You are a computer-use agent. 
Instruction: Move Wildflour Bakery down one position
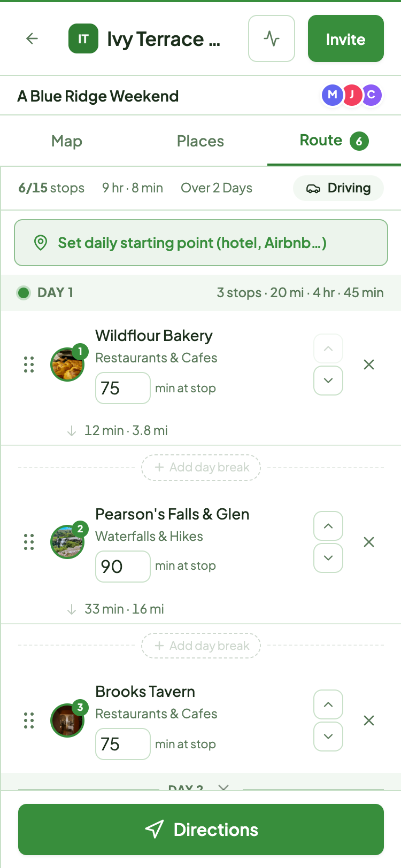point(328,381)
